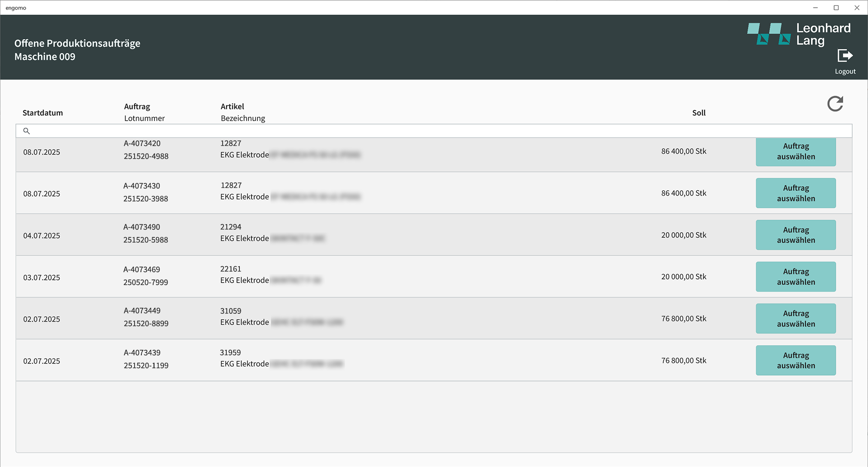The width and height of the screenshot is (868, 467).
Task: Choose Auftrag auswählen for order A-4073469
Action: click(x=795, y=277)
